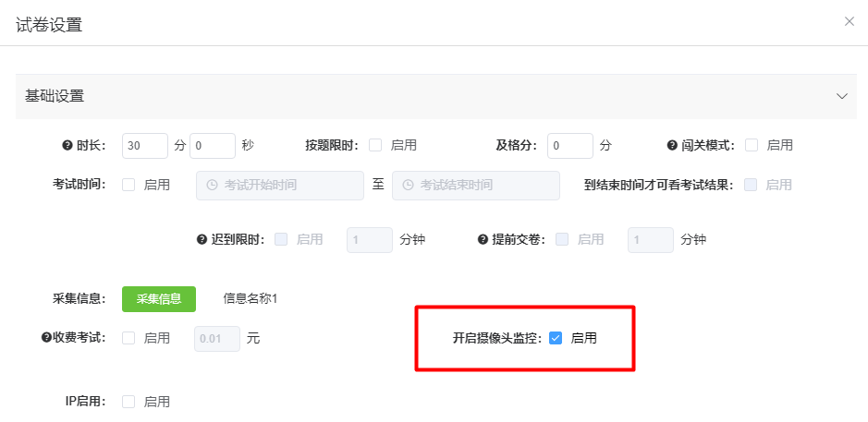
Task: Click the help icon beside 时长
Action: click(x=67, y=146)
